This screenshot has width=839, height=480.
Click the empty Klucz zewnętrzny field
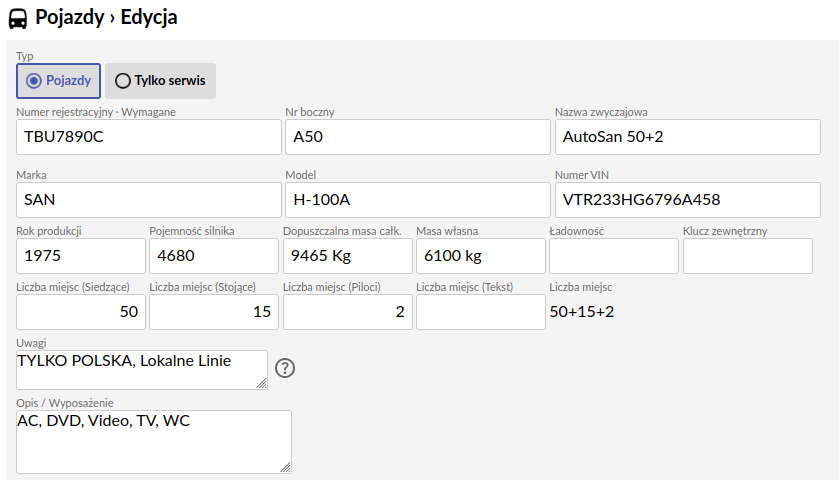(x=748, y=256)
